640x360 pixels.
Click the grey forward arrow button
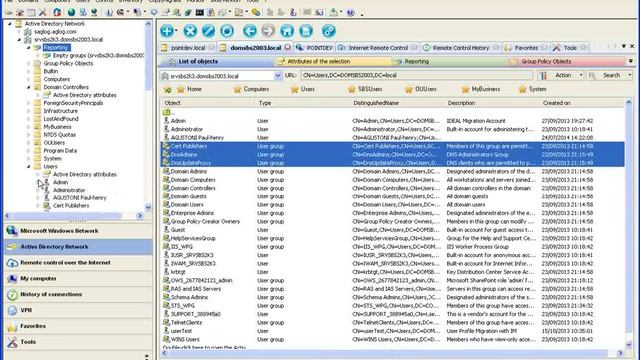268,31
